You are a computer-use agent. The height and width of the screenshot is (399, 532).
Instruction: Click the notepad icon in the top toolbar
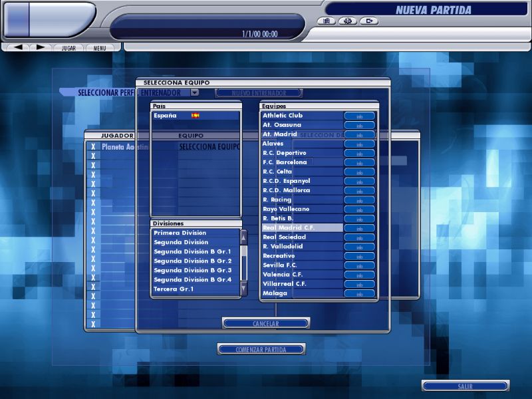(325, 21)
